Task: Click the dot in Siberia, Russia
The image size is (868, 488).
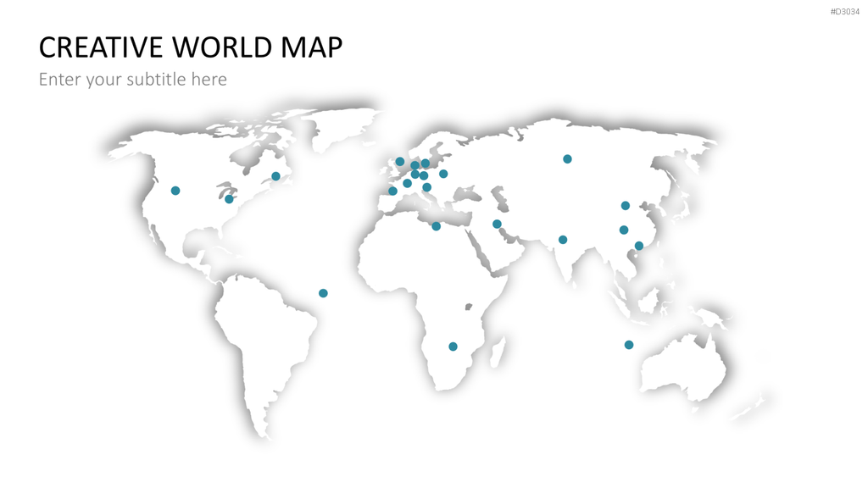Action: [x=567, y=159]
